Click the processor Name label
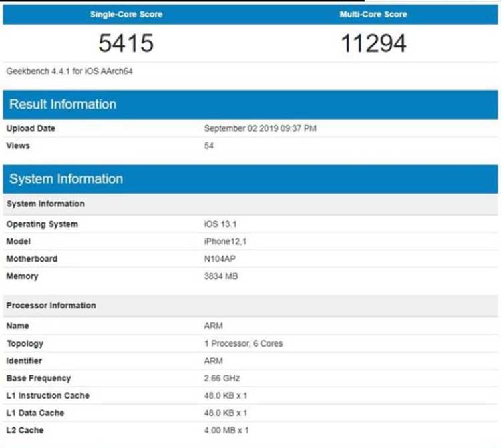 pos(17,326)
